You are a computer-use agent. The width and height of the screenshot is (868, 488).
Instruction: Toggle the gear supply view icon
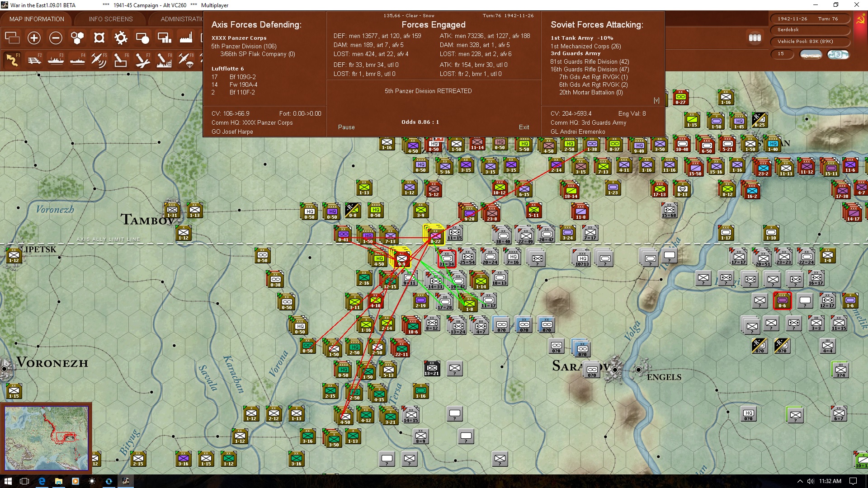coord(121,38)
